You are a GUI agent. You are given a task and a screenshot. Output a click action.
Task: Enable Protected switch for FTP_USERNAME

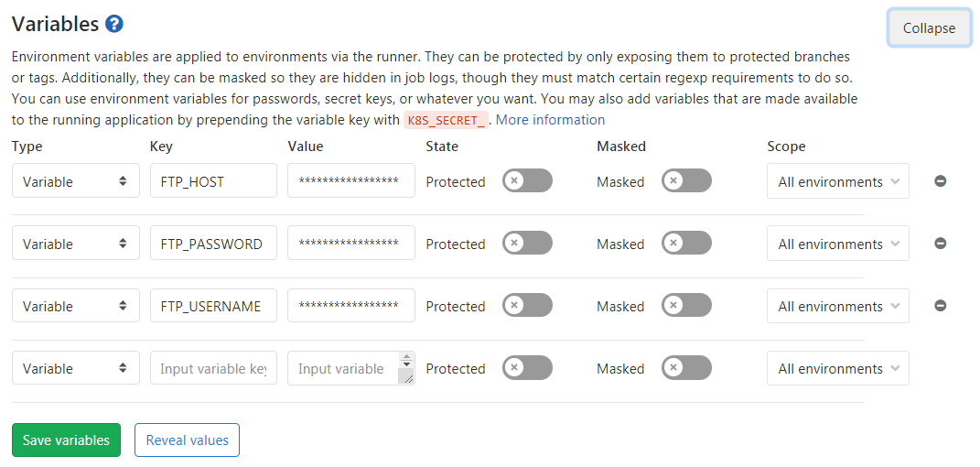tap(527, 306)
